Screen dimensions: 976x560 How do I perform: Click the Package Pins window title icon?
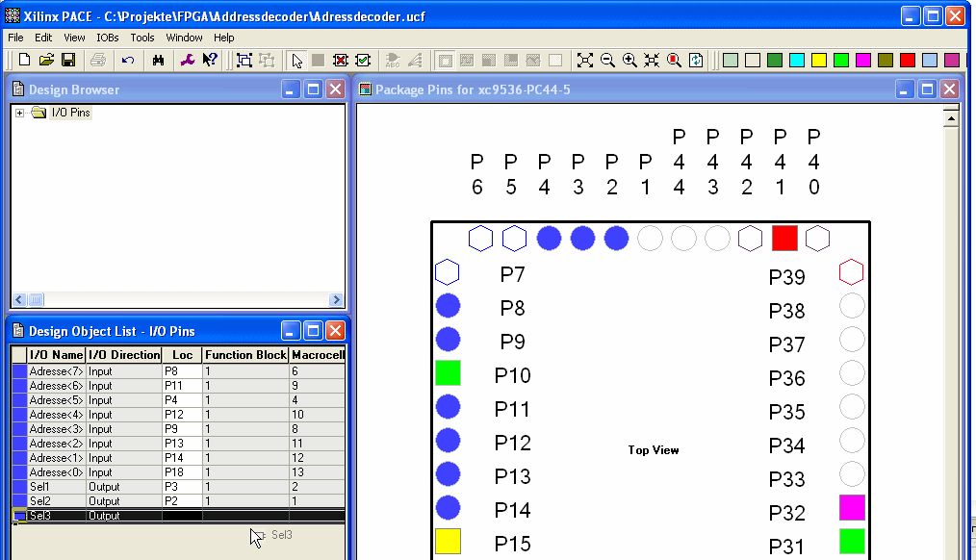(x=366, y=89)
